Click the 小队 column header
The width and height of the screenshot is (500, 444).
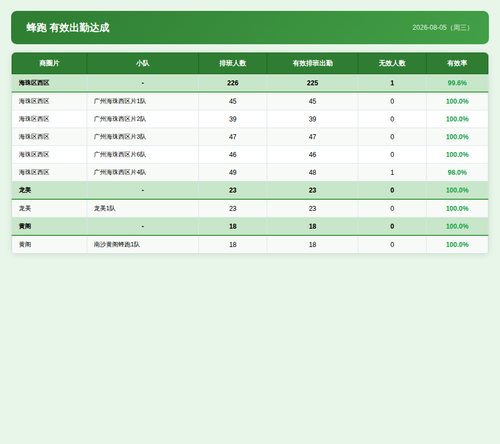coord(143,63)
